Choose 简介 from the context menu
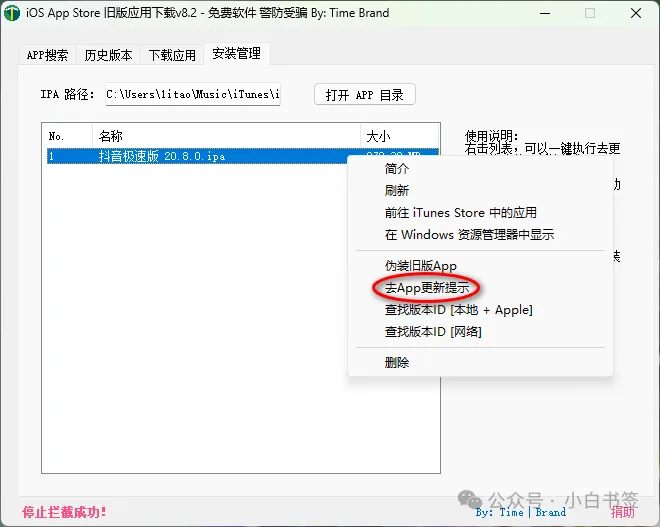The height and width of the screenshot is (527, 660). (x=480, y=169)
